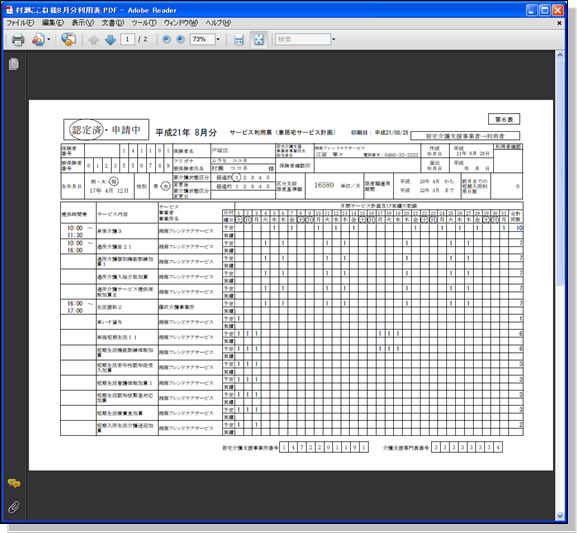Show the Attachments paperclip panel
The width and height of the screenshot is (577, 533).
click(14, 507)
